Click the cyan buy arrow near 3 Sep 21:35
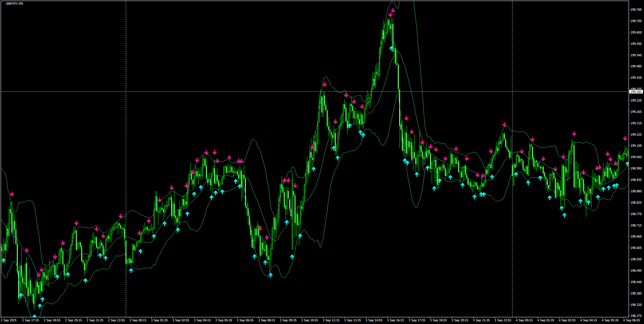The height and width of the screenshot is (324, 644). pos(482,194)
